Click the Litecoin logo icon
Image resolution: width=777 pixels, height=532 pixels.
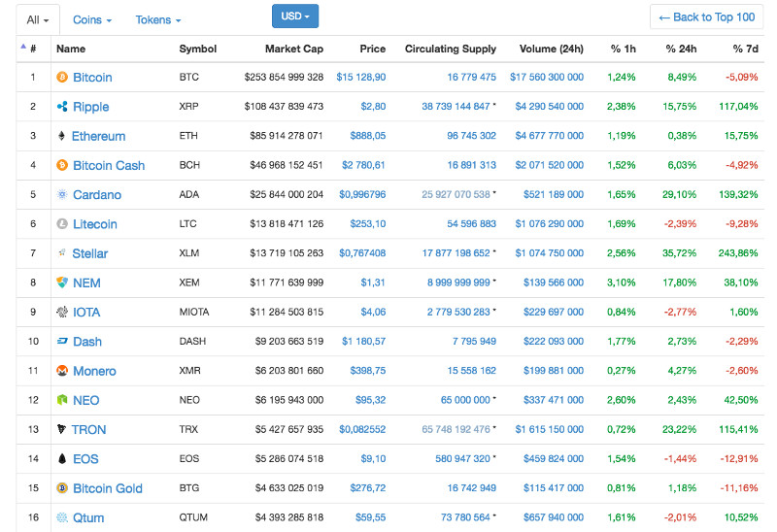point(62,224)
